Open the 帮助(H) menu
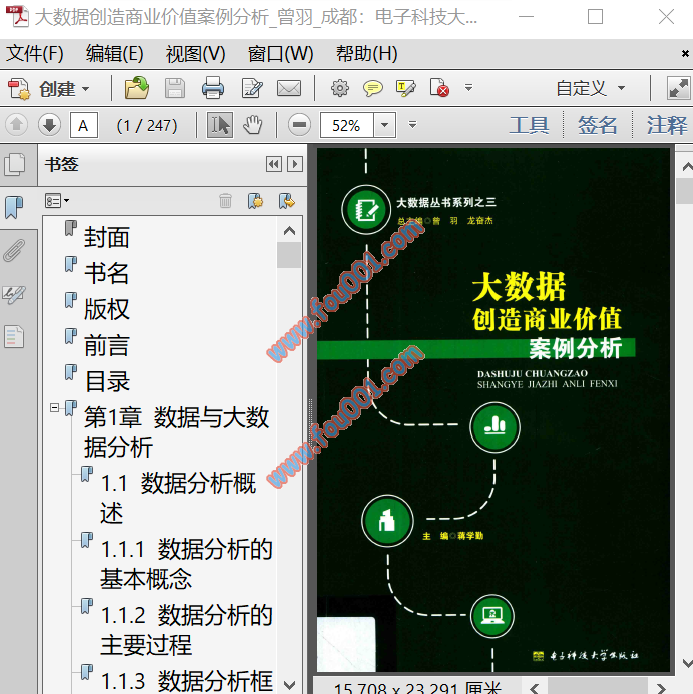This screenshot has height=694, width=693. pos(366,54)
